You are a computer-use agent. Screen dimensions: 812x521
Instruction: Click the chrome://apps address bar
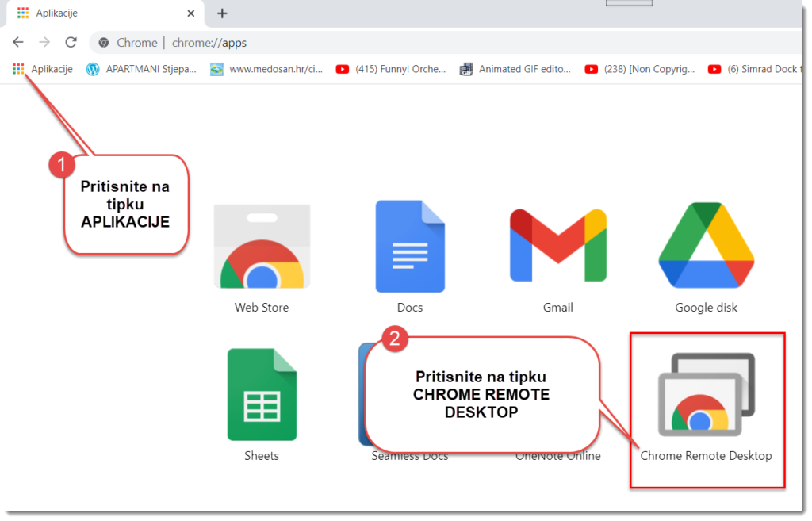[396, 43]
